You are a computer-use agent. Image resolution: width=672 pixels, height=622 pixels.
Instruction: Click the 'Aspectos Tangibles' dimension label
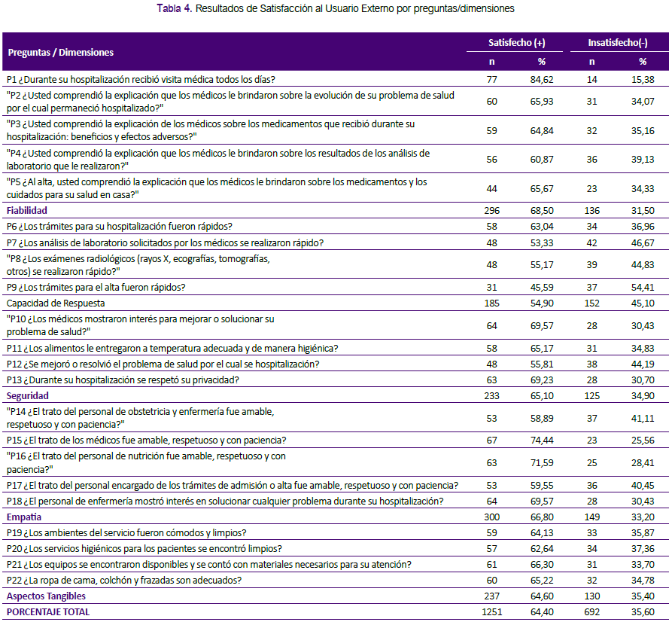[x=46, y=596]
